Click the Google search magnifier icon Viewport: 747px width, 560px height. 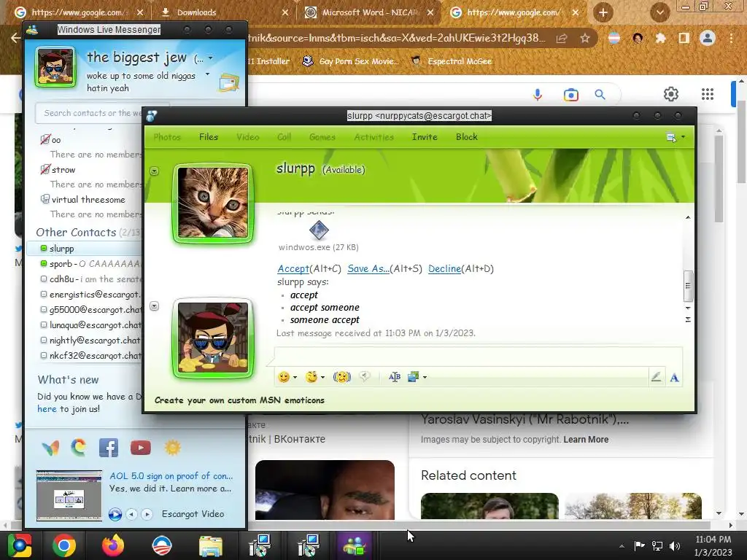600,95
